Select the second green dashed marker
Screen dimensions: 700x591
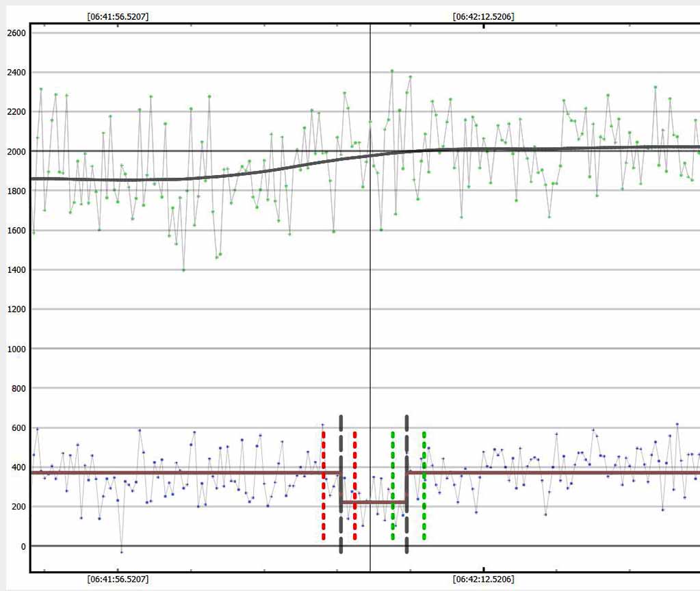pos(424,486)
